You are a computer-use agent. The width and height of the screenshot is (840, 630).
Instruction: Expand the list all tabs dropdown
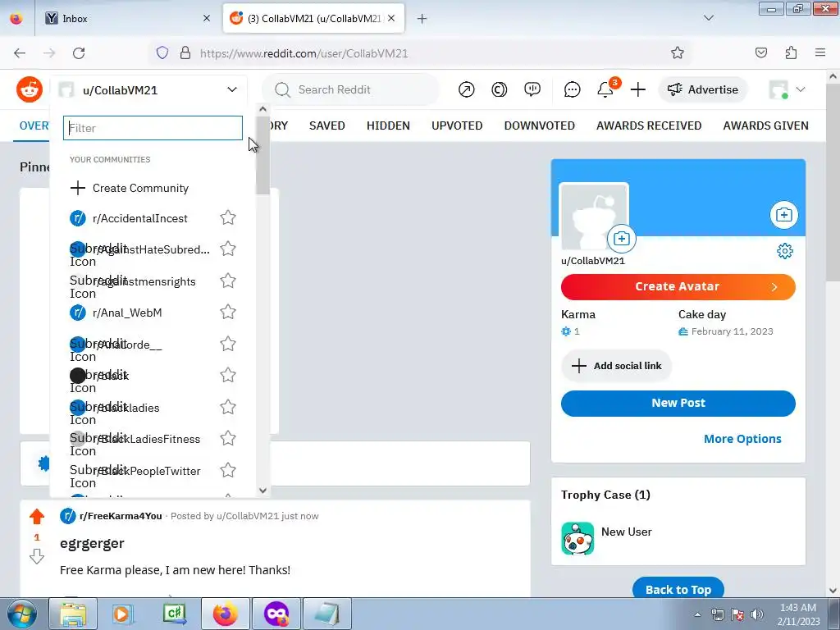[708, 18]
